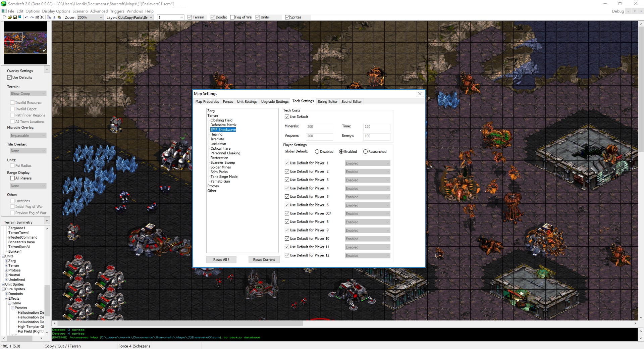Toggle the Sprites visibility checkbox

pyautogui.click(x=287, y=17)
